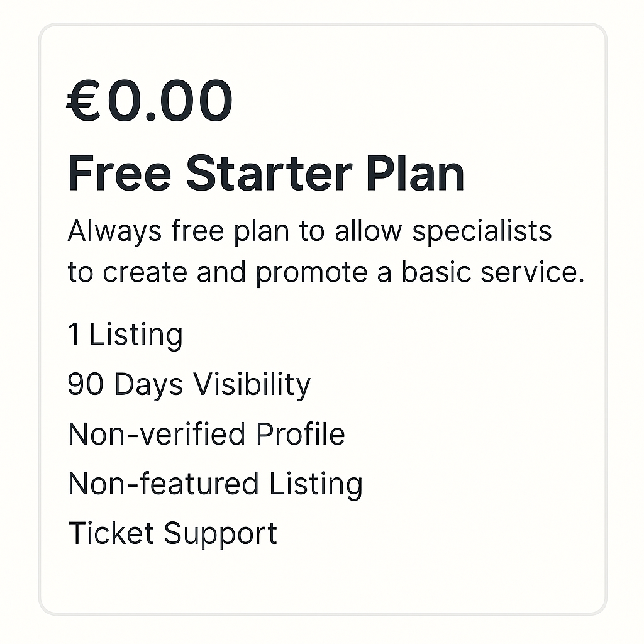
Task: Select the 90 Days Visibility feature
Action: point(189,385)
